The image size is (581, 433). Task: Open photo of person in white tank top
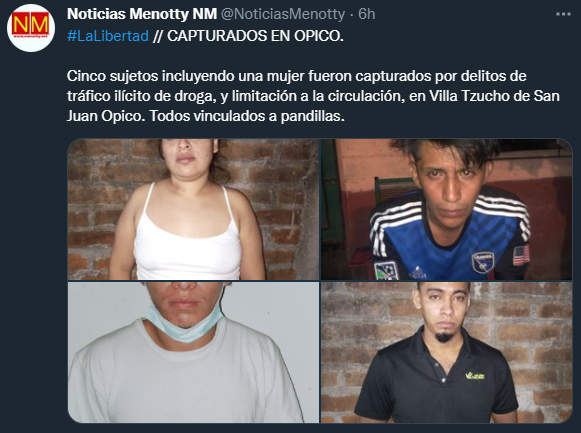pos(193,209)
